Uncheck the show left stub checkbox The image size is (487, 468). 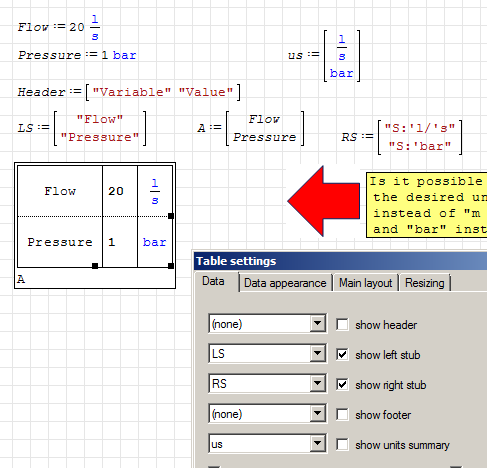pos(342,355)
